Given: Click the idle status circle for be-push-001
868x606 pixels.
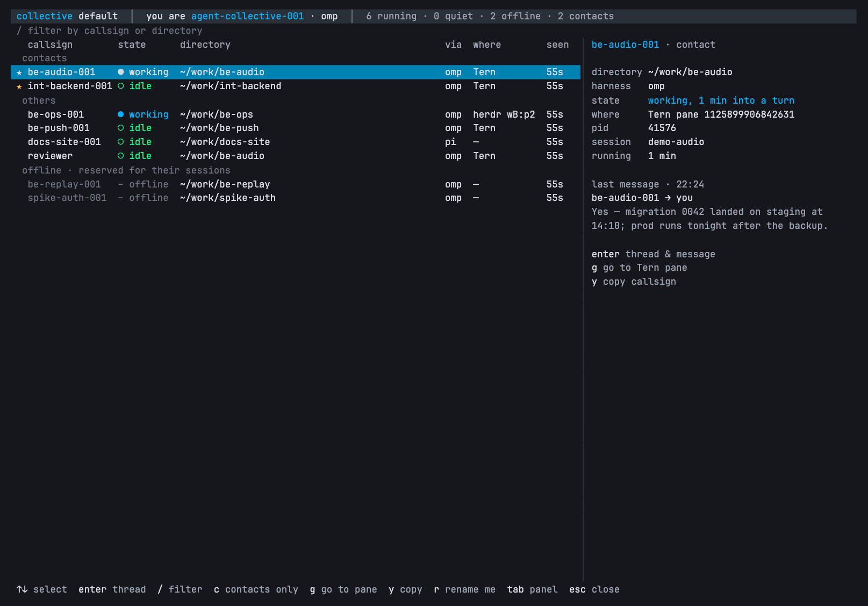Looking at the screenshot, I should 120,128.
